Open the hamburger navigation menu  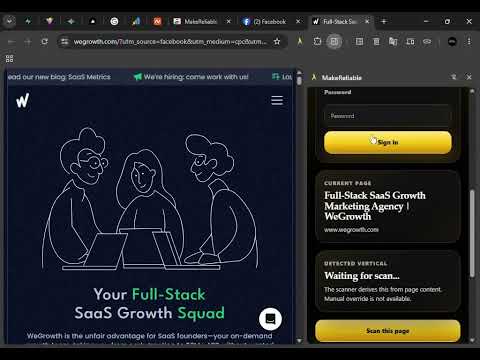click(277, 100)
